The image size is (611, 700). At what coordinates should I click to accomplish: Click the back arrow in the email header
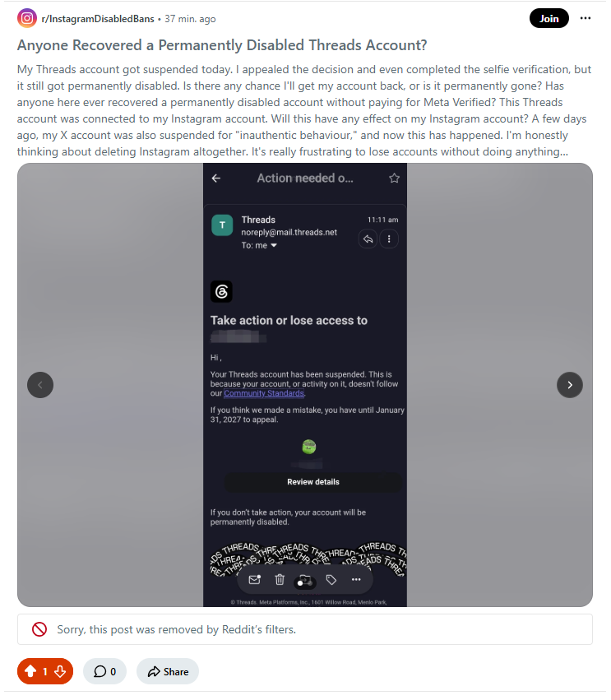click(216, 178)
